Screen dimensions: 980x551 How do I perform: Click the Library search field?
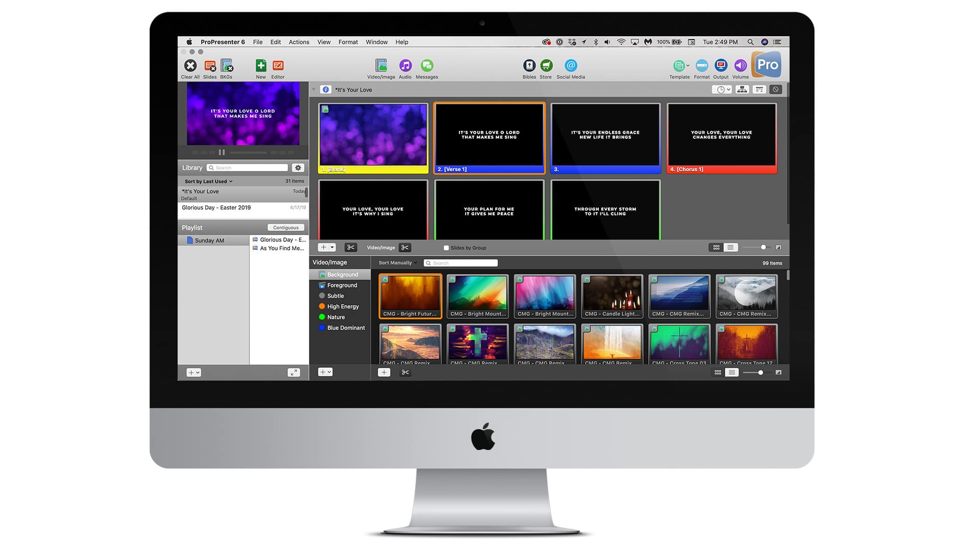click(248, 168)
